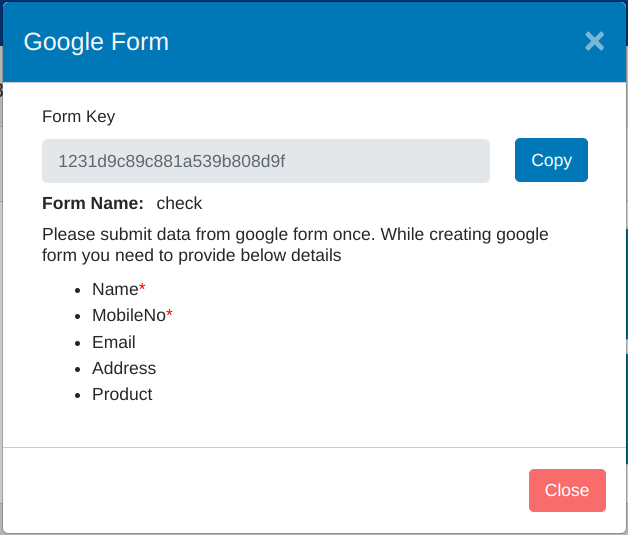The width and height of the screenshot is (628, 535).
Task: Click the bullet point before Product
Action: coord(78,395)
